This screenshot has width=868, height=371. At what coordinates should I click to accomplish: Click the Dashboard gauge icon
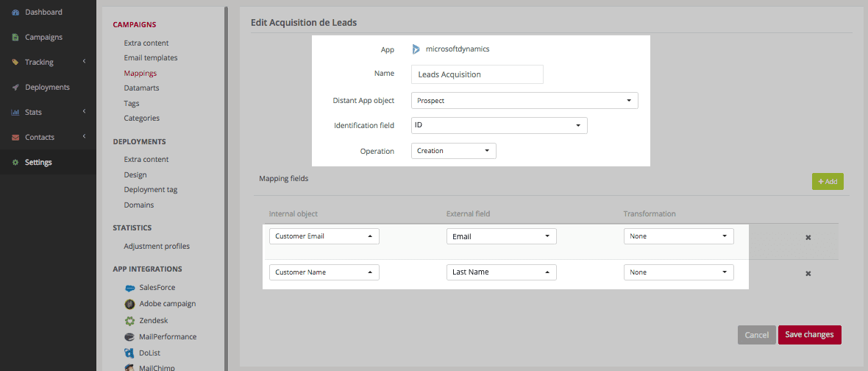tap(15, 13)
